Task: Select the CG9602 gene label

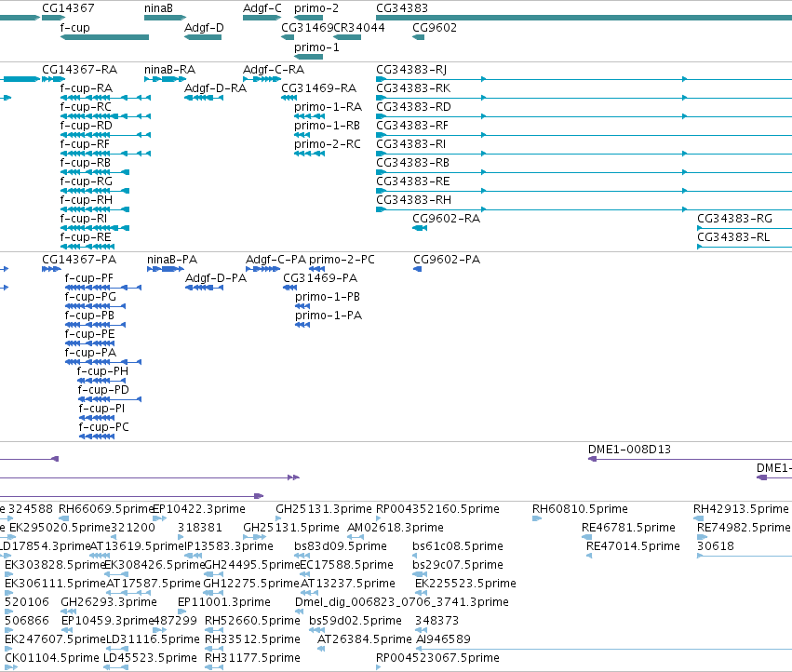Action: point(435,27)
